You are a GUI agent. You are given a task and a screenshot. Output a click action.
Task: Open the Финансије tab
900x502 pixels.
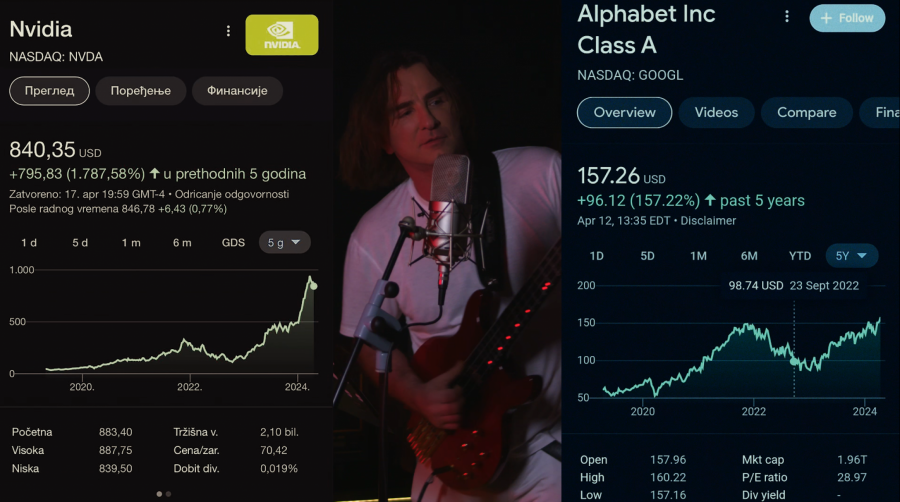tap(237, 91)
